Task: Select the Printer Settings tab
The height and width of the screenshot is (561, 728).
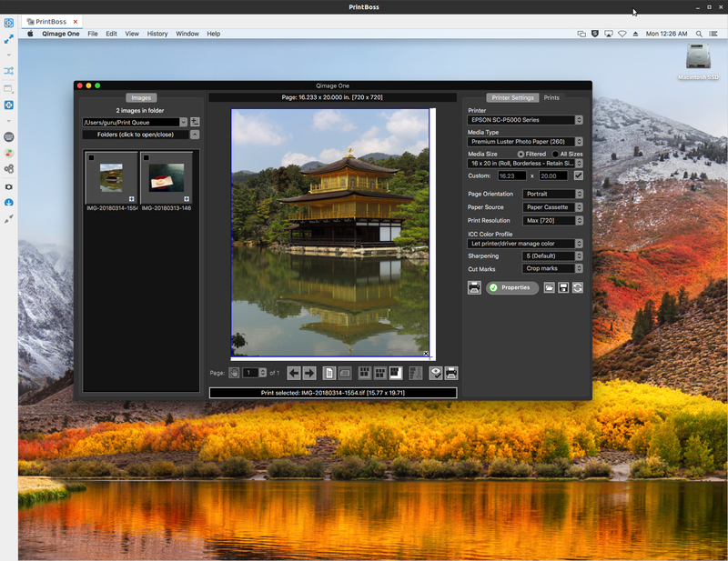Action: [512, 98]
